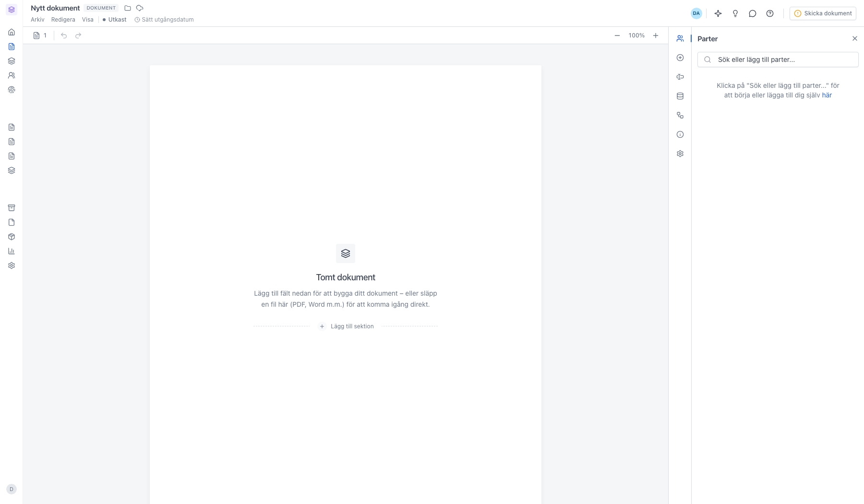Open the gear settings icon in right rail
The image size is (864, 504).
coord(680,154)
